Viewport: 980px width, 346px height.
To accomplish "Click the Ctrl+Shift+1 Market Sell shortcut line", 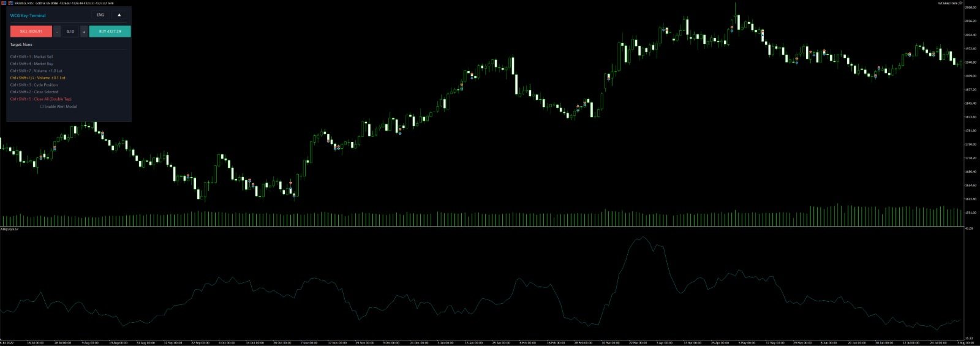I will 31,56.
